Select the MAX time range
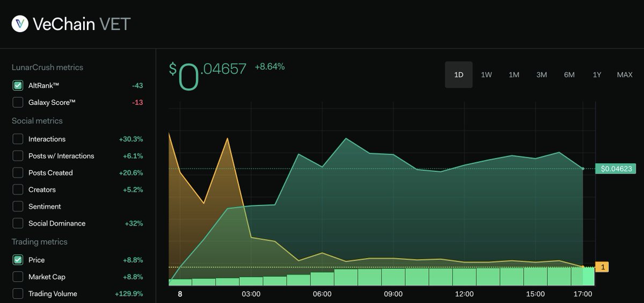This screenshot has width=644, height=303. [x=625, y=75]
